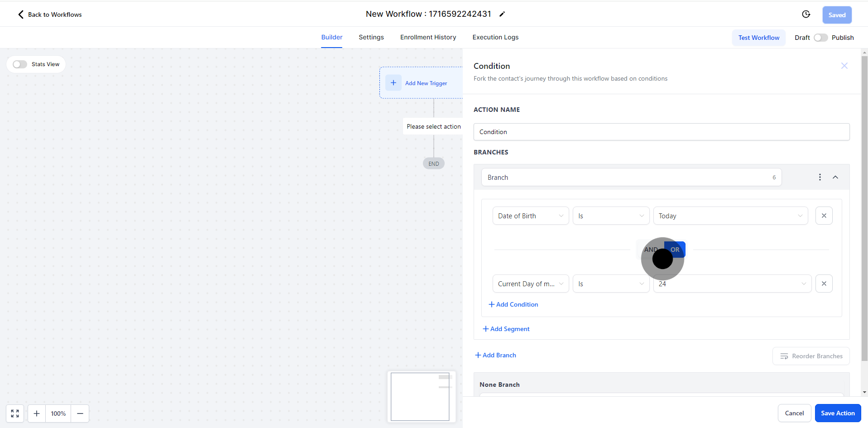This screenshot has width=868, height=428.
Task: Zoom in the canvas with plus icon
Action: 37,414
